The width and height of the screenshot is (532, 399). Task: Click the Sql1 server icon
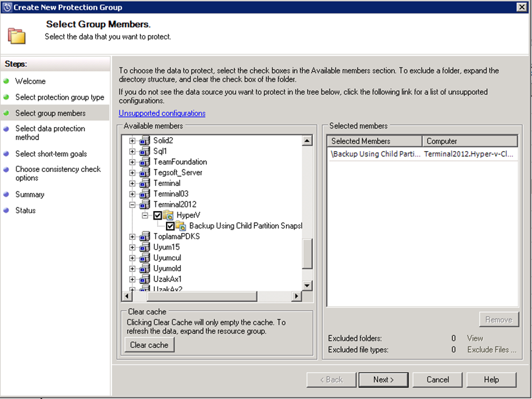pyautogui.click(x=145, y=151)
